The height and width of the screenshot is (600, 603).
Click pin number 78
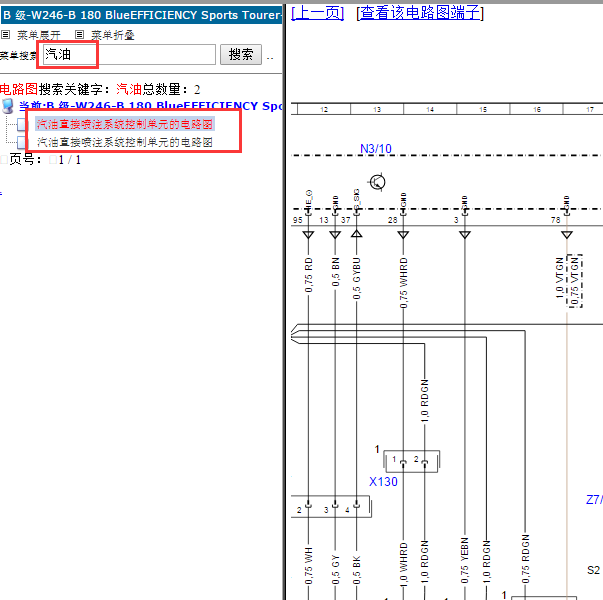[x=555, y=220]
